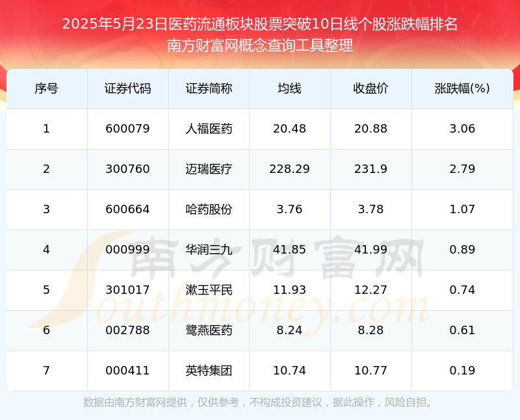Image resolution: width=520 pixels, height=420 pixels.
Task: Select stock code 002788
Action: pyautogui.click(x=127, y=330)
